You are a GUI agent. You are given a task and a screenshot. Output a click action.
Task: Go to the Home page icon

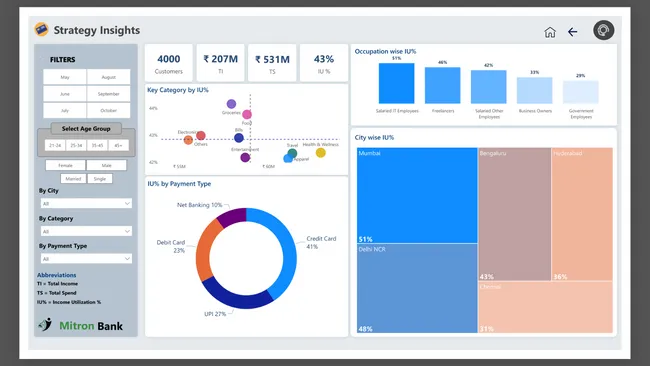coord(550,32)
